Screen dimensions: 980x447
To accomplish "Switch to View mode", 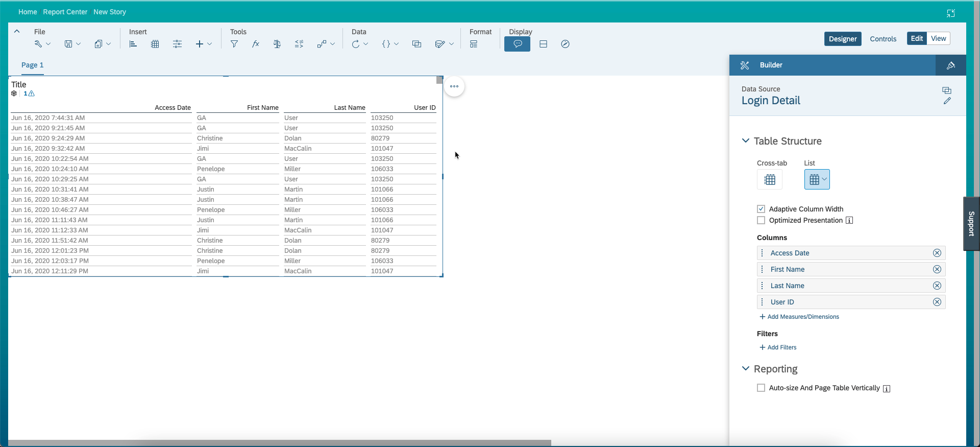I will click(x=938, y=38).
